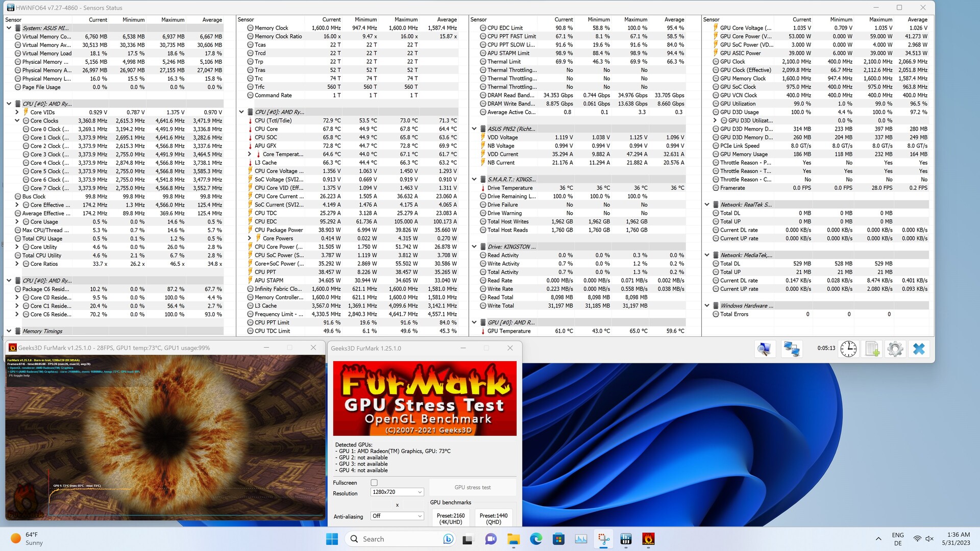The image size is (980, 551).
Task: Switch to Snipping Tool on the taskbar
Action: (604, 539)
